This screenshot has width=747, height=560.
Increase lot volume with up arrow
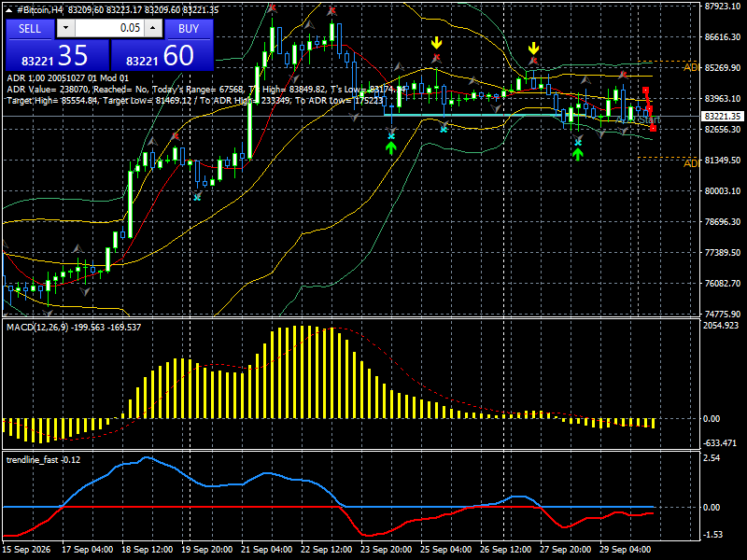pos(153,29)
